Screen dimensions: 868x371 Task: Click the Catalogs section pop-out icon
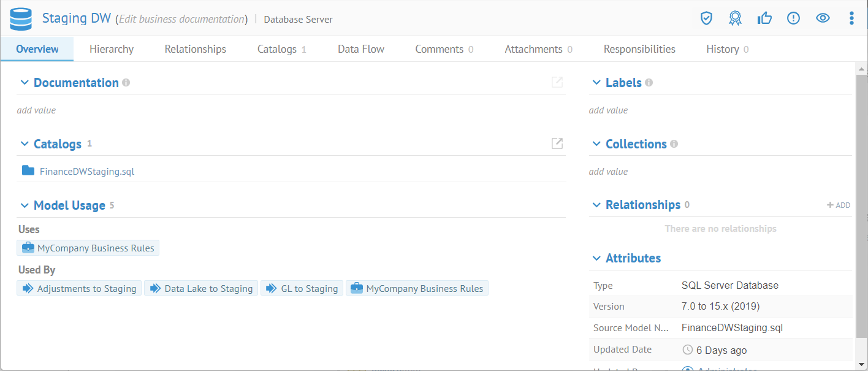[557, 143]
